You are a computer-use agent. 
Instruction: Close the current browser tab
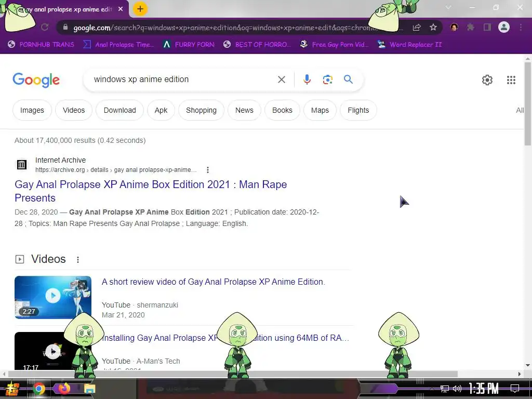[121, 9]
